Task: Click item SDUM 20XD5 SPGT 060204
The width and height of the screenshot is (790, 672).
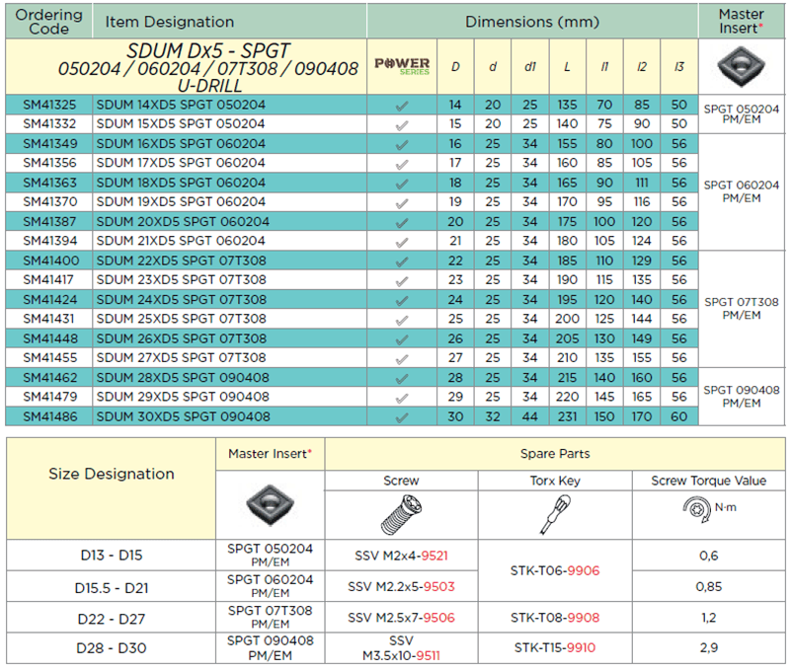Action: click(183, 221)
